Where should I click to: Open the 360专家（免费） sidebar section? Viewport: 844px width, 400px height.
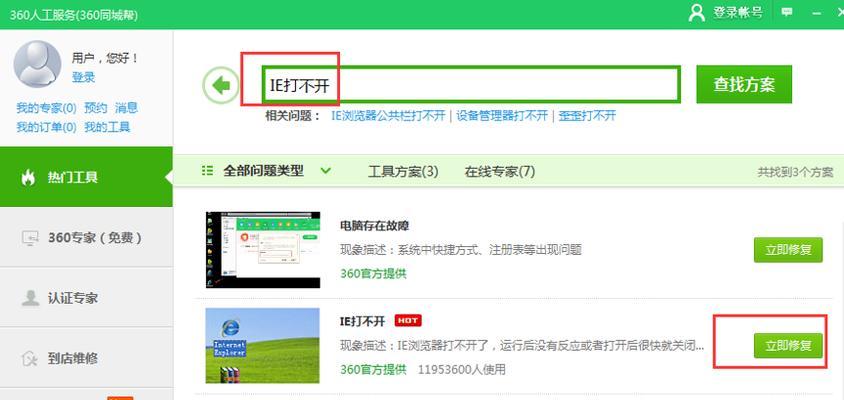click(x=86, y=237)
